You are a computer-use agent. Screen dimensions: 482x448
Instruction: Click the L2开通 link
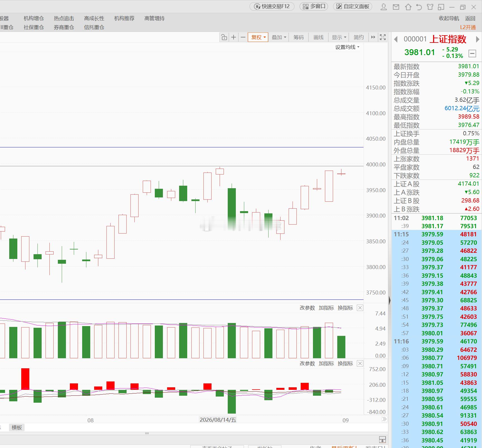click(x=468, y=27)
